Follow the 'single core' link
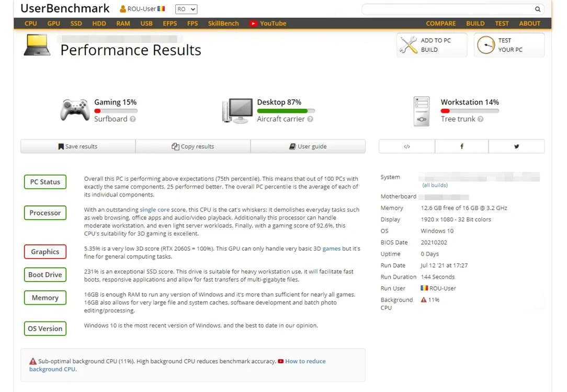 pos(154,210)
